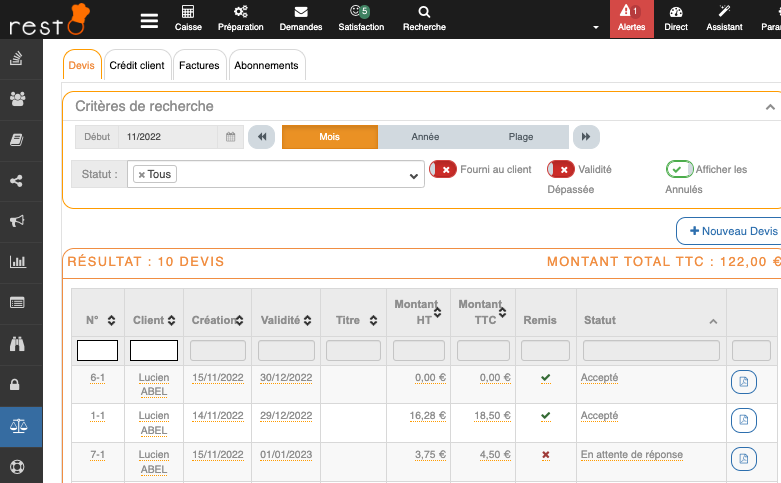Click the Recherche magnifier icon
The width and height of the screenshot is (781, 483).
pyautogui.click(x=424, y=13)
